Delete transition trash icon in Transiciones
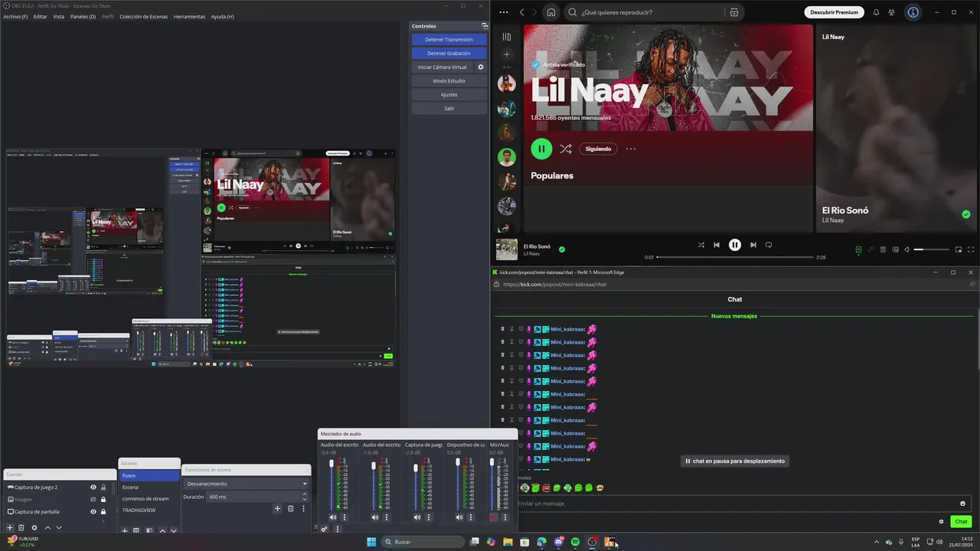 (x=291, y=508)
